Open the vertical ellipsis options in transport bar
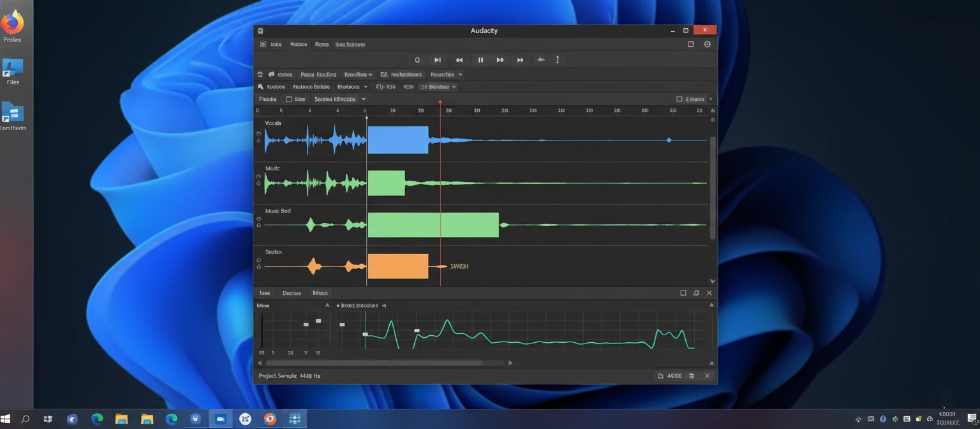 [558, 59]
